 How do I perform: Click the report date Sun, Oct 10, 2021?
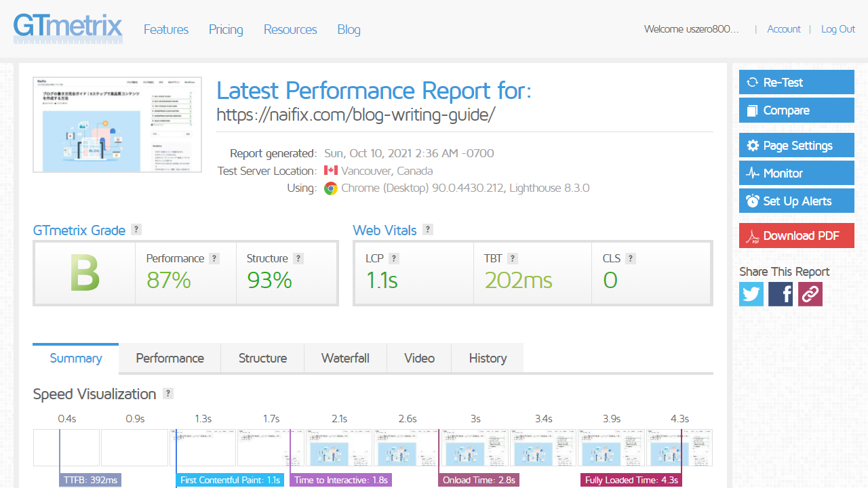(410, 153)
